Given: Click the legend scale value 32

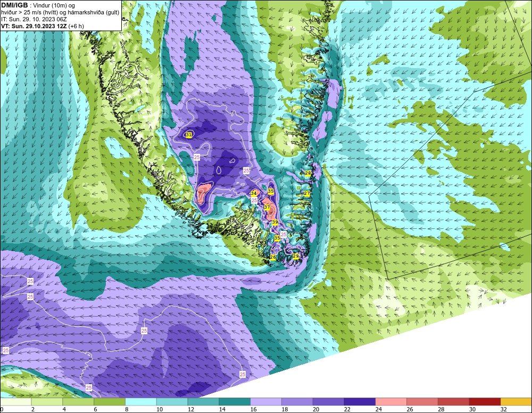Looking at the screenshot, I should tap(503, 409).
